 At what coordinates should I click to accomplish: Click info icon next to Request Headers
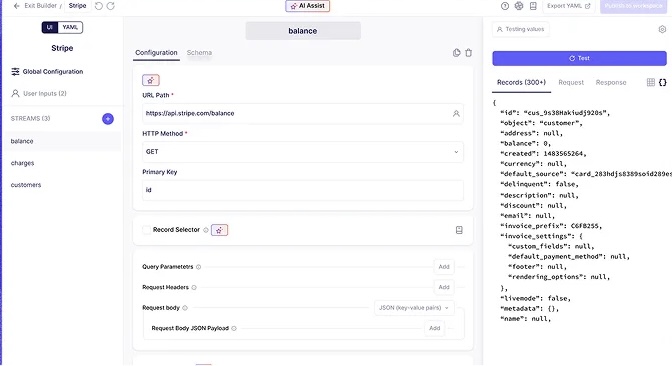(194, 288)
